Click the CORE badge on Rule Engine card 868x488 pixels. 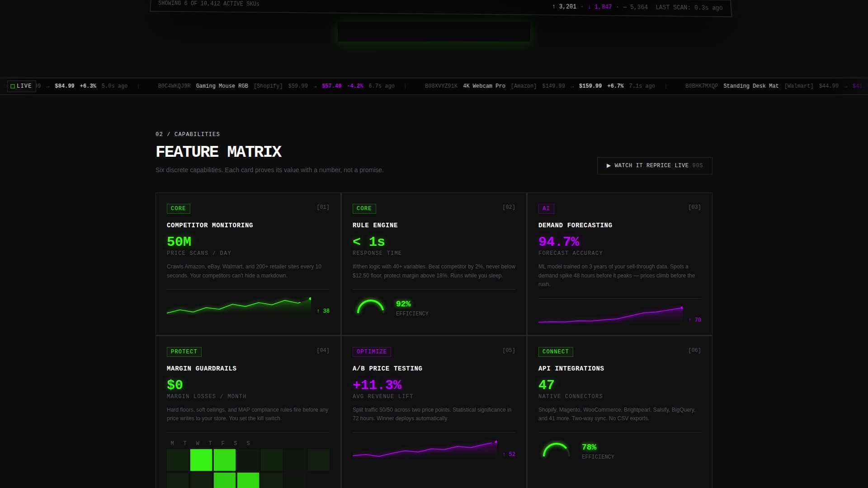coord(364,208)
